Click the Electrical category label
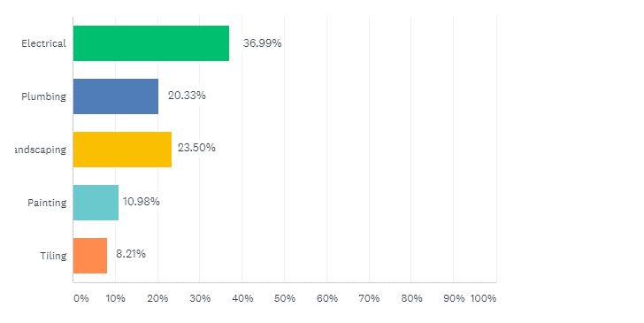Image resolution: width=644 pixels, height=323 pixels. coord(43,43)
